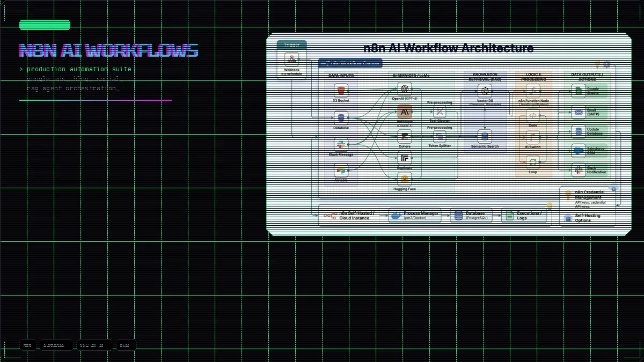The height and width of the screenshot is (362, 644).
Task: Click the Google Sheets output icon
Action: (x=579, y=90)
